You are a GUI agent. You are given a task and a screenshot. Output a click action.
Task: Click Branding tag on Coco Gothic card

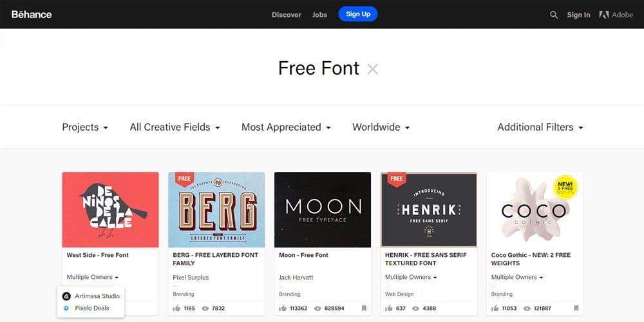click(502, 294)
